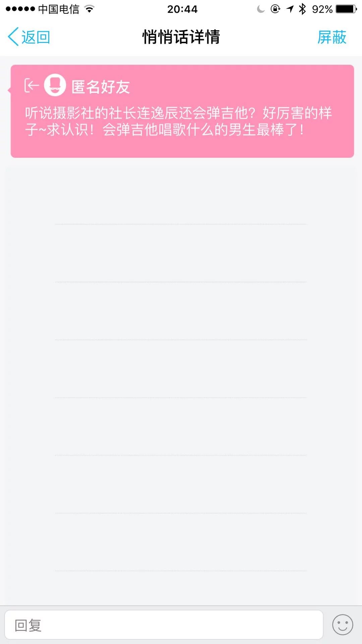
Task: Click the signal strength dots
Action: 20,9
